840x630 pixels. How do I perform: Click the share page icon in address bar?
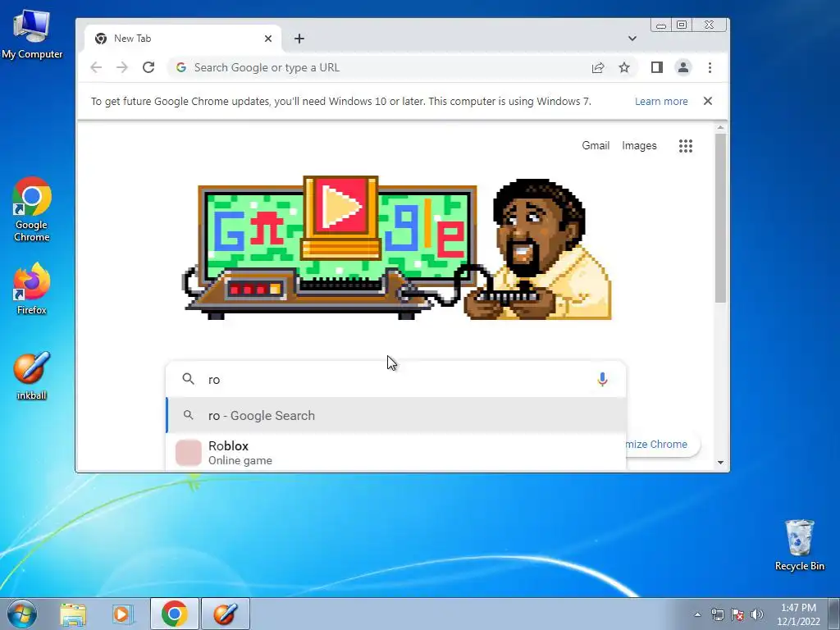coord(598,67)
